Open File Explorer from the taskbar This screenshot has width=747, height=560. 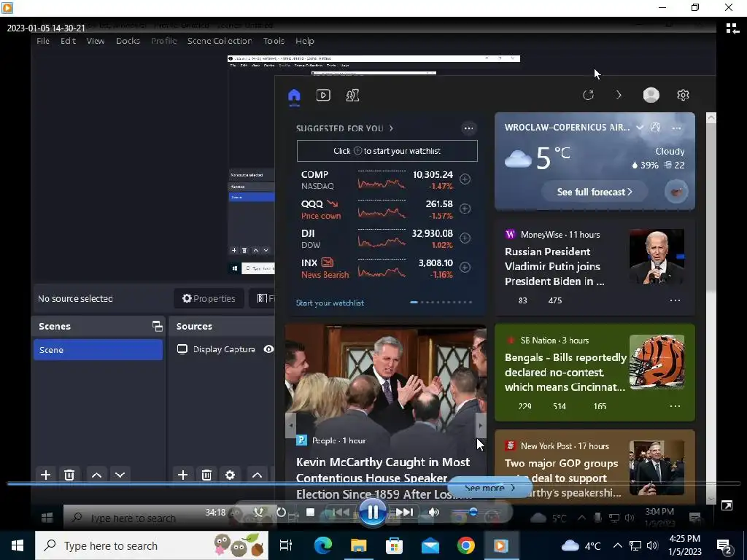coord(358,545)
